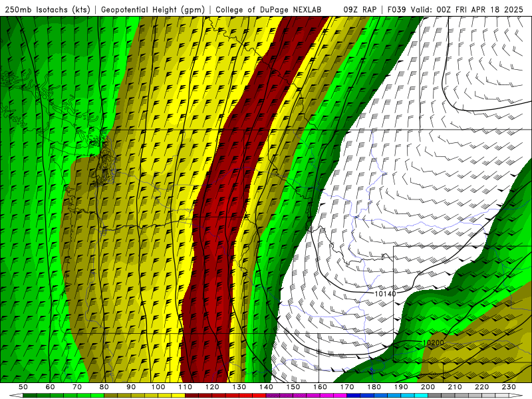The width and height of the screenshot is (532, 399).
Task: Click the '250mb Isotachs (kts)' title text
Action: (x=48, y=10)
